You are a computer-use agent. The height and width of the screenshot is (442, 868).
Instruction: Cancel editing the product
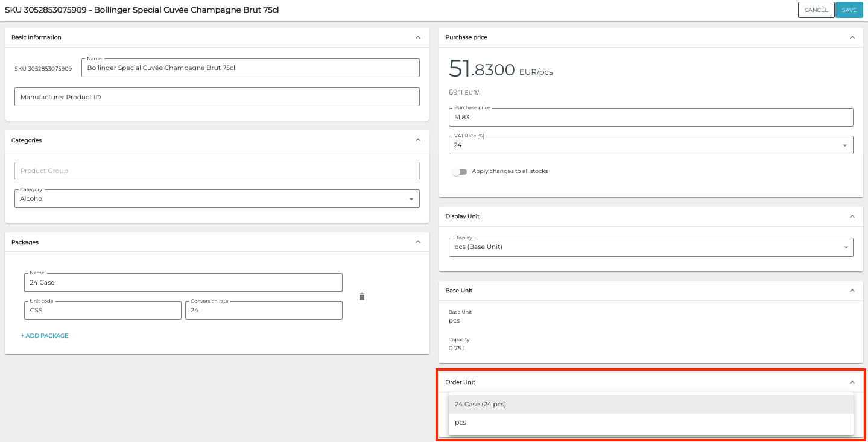coord(816,10)
